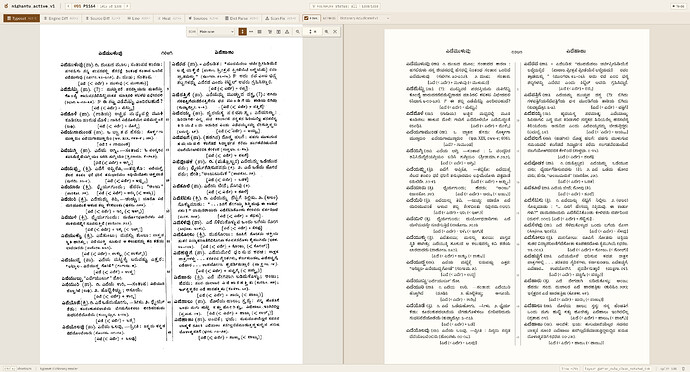Close the floating scan toolbar
690x372 pixels.
click(335, 32)
